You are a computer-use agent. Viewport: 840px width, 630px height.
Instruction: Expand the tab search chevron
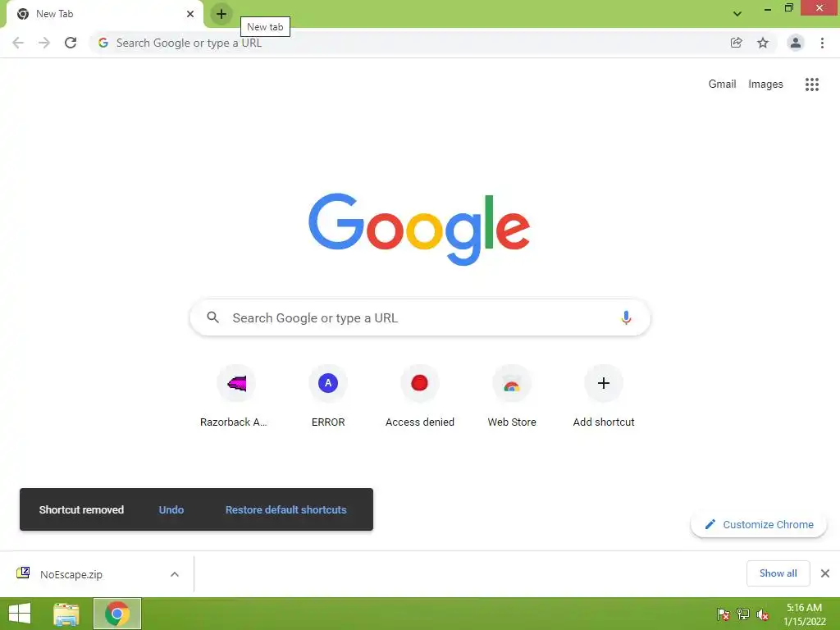(737, 14)
